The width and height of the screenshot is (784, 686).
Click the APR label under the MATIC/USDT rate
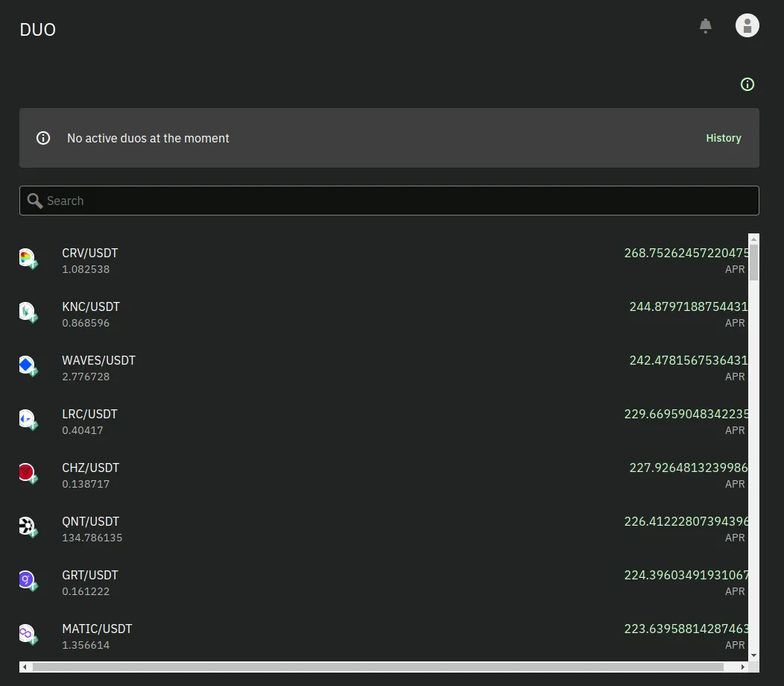[x=735, y=645]
